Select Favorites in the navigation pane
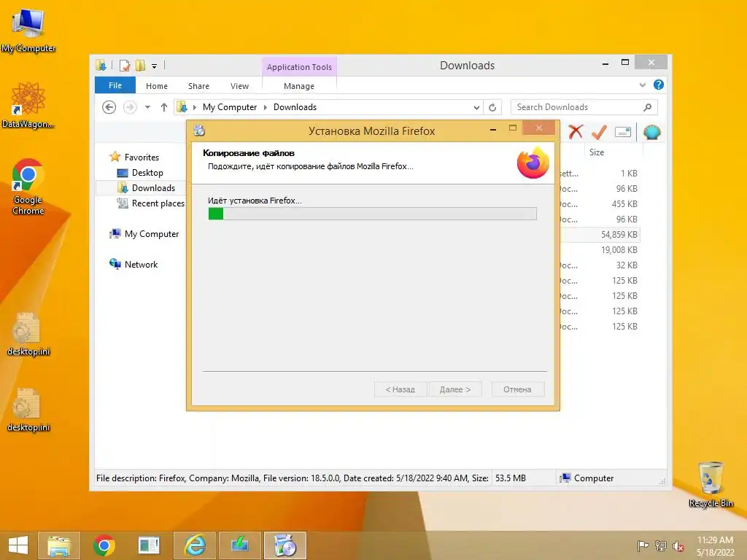The height and width of the screenshot is (560, 747). (142, 157)
